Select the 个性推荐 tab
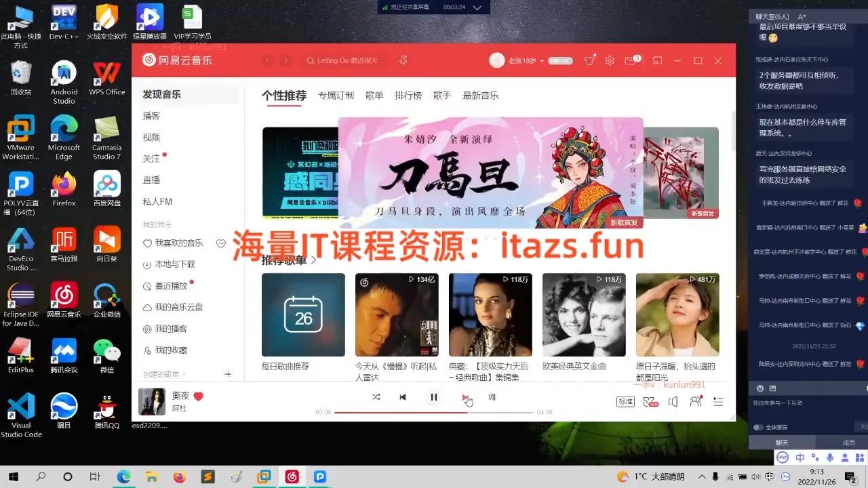Viewport: 868px width, 488px height. pyautogui.click(x=284, y=96)
